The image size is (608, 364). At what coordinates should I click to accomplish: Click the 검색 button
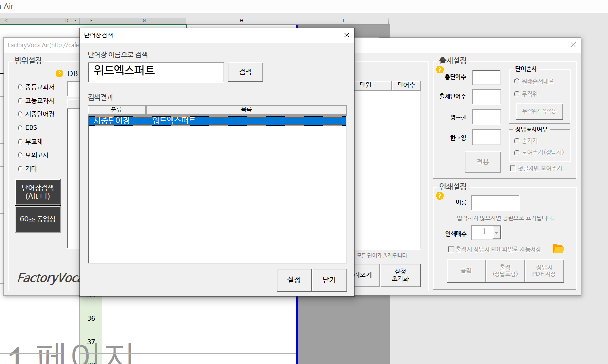tap(245, 72)
